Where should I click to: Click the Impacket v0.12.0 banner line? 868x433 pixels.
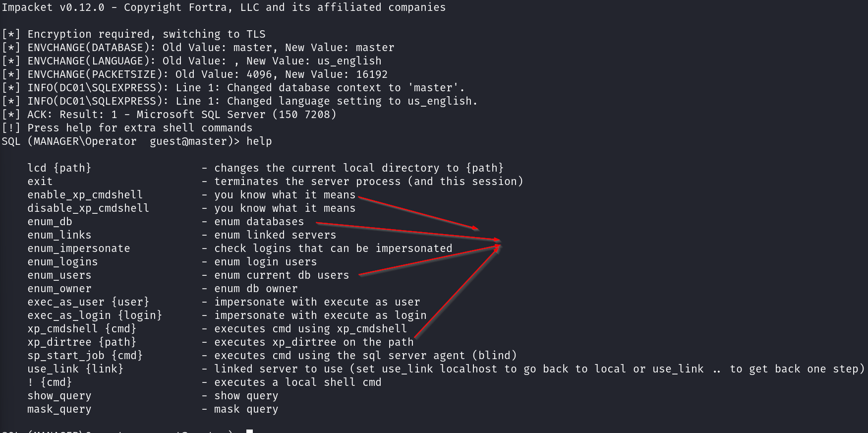[x=224, y=7]
